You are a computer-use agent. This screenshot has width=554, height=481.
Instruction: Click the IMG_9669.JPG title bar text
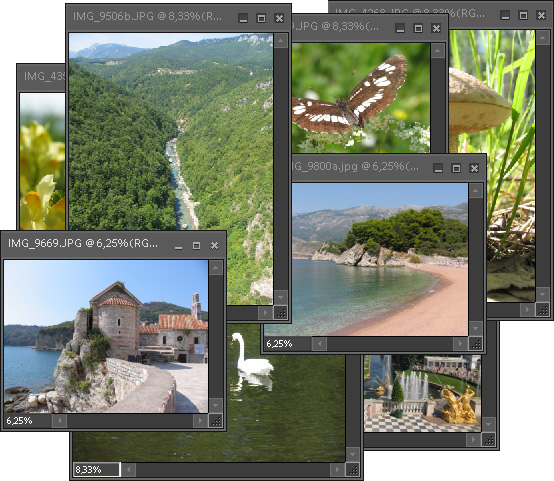pos(83,244)
